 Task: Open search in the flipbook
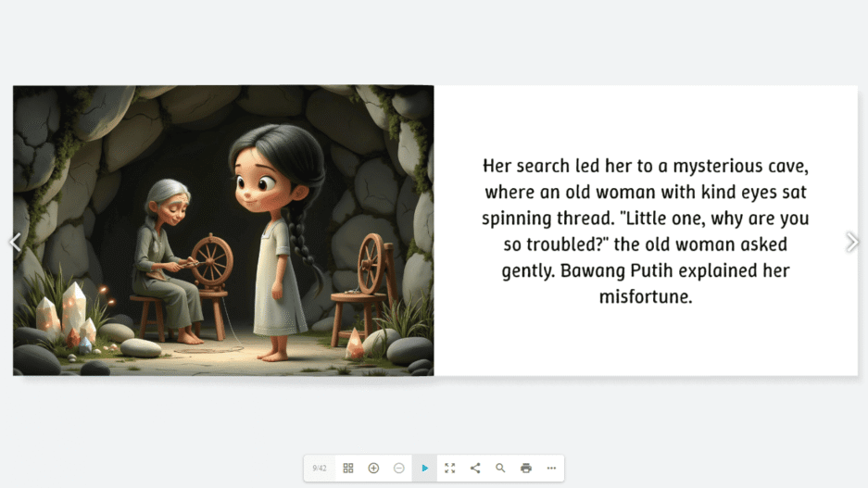[x=500, y=468]
